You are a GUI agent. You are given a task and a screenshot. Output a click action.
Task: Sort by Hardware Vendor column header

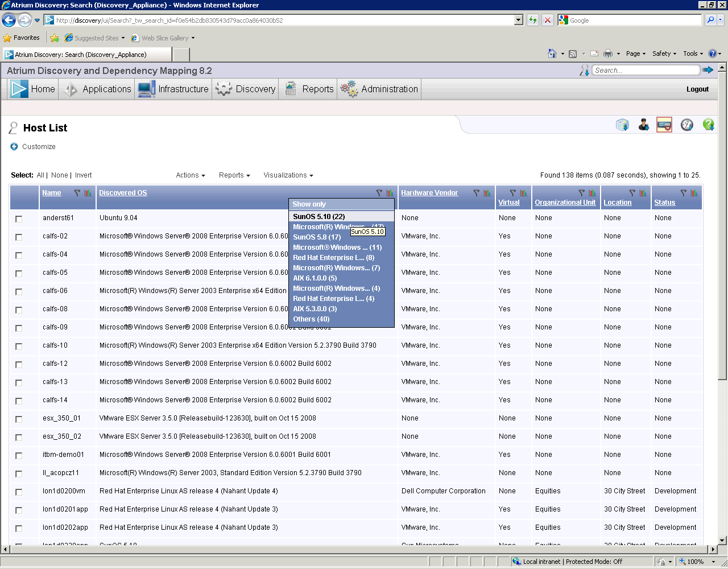tap(429, 193)
